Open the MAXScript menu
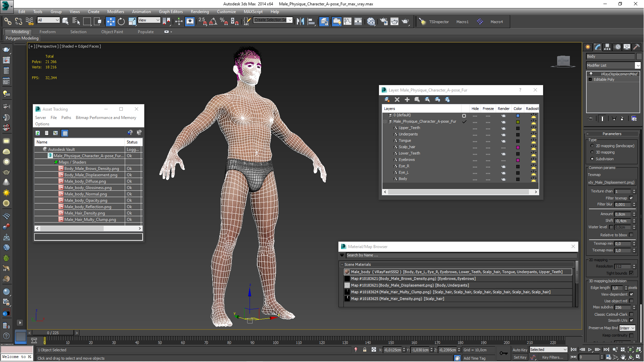Screen dimensions: 644x362 click(253, 11)
